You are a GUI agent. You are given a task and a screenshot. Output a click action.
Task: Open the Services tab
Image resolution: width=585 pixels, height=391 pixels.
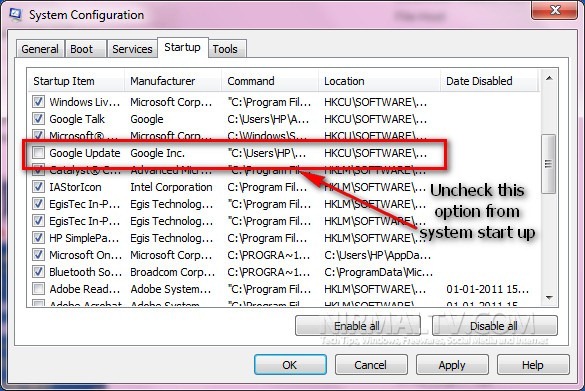[132, 49]
